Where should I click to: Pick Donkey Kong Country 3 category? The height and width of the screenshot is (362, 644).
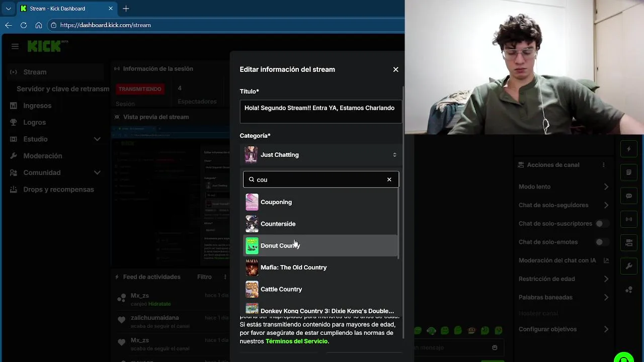(x=320, y=309)
